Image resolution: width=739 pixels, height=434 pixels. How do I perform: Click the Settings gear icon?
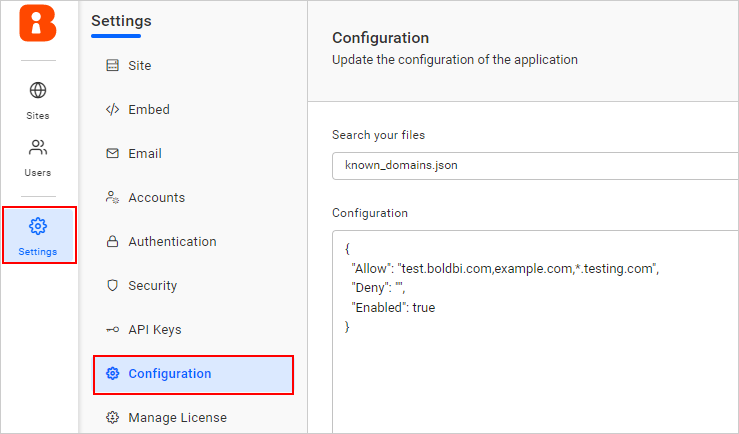click(38, 226)
